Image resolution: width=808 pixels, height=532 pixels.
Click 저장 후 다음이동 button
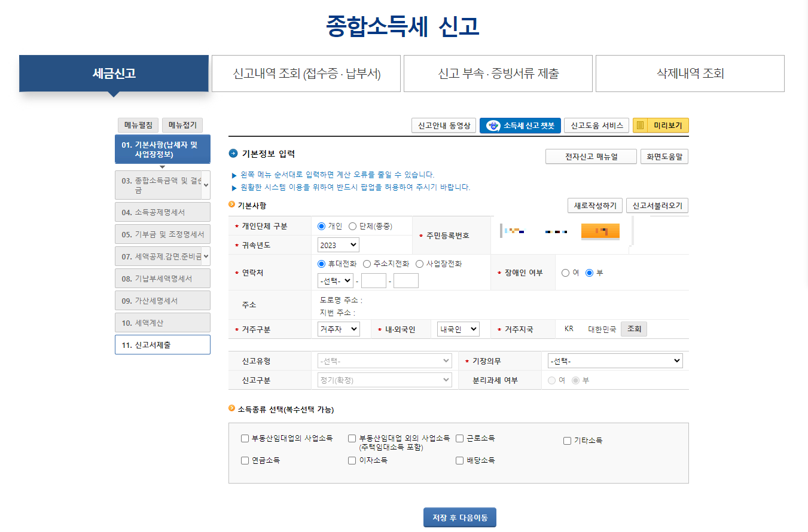click(x=460, y=518)
